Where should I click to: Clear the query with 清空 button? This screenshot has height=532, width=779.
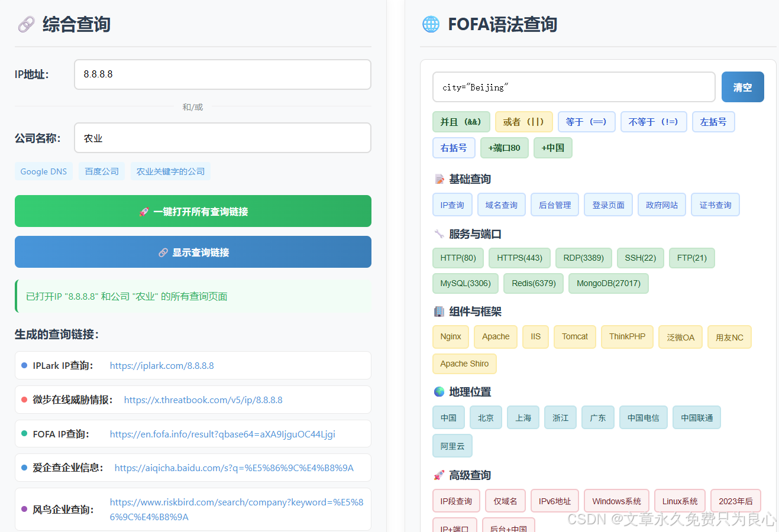point(743,87)
